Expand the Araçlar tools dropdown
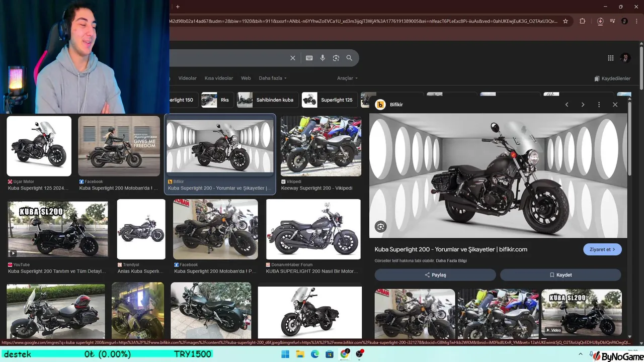 pos(347,78)
